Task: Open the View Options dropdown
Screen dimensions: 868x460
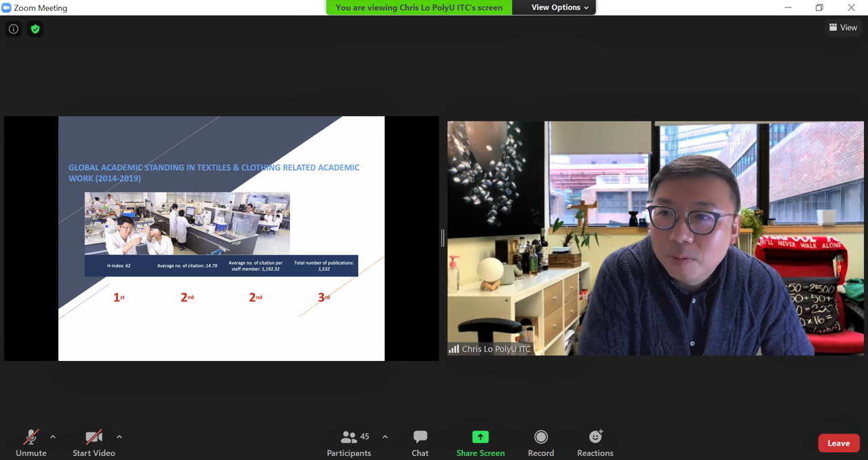Action: pos(559,7)
